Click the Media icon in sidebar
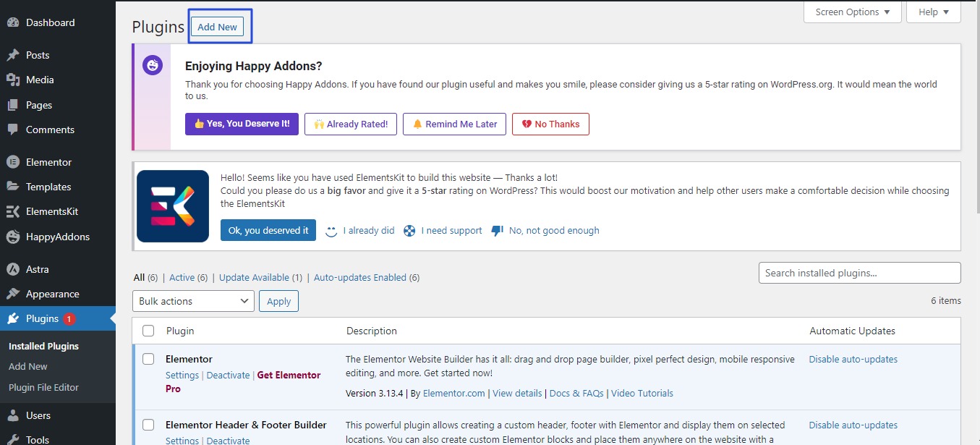The height and width of the screenshot is (445, 980). tap(12, 80)
